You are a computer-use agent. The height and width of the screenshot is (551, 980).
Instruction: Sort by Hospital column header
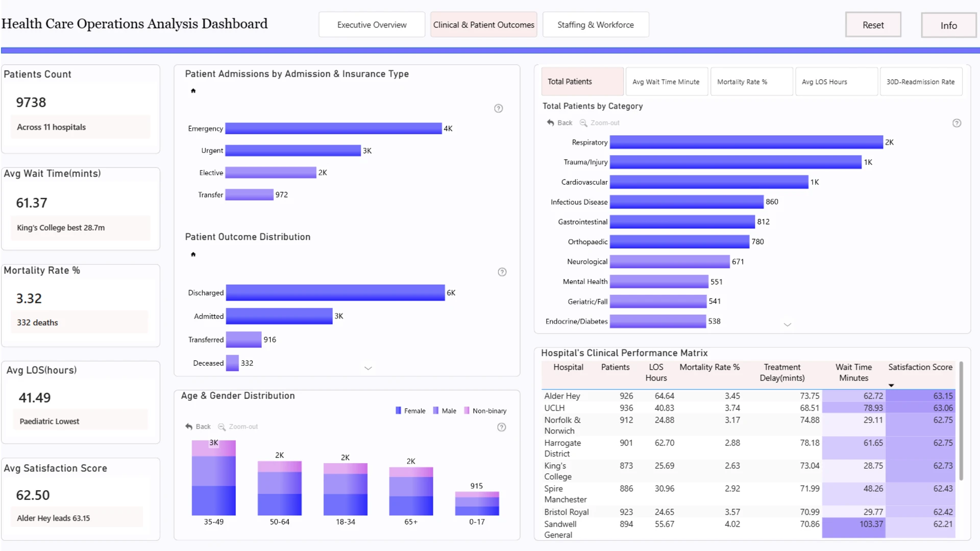tap(568, 367)
